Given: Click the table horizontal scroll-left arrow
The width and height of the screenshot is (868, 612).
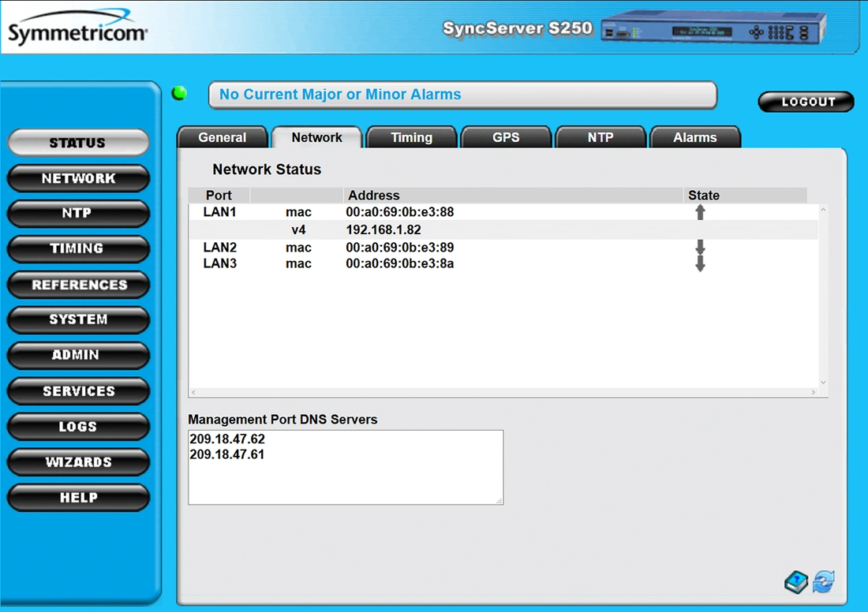Looking at the screenshot, I should click(x=193, y=392).
